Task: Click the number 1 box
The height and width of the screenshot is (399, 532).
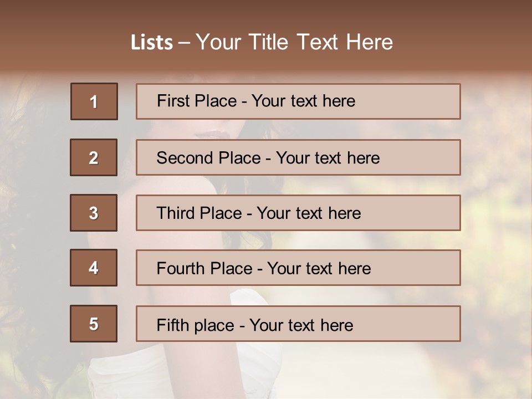Action: (x=94, y=101)
